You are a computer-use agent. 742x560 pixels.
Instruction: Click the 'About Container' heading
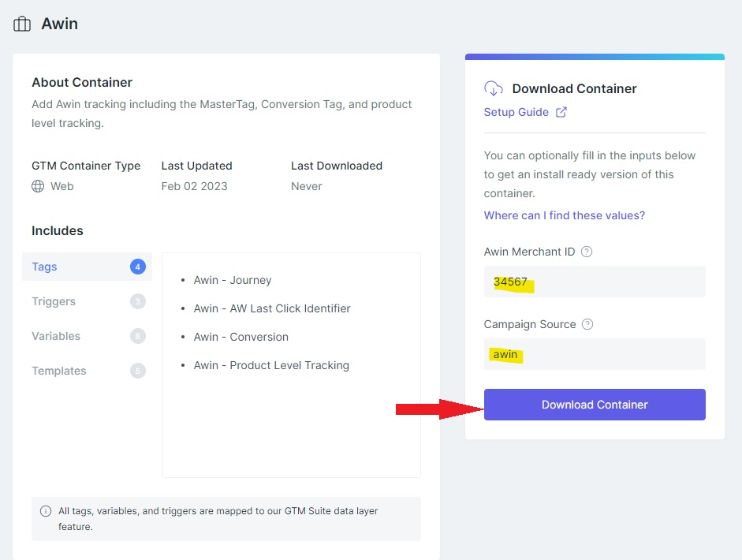(x=82, y=82)
